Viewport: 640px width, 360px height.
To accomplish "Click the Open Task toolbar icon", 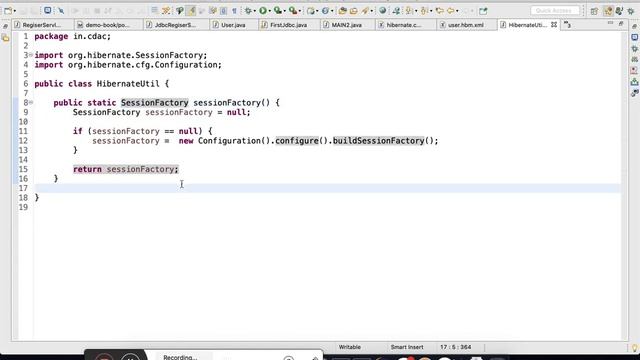I will (x=353, y=11).
